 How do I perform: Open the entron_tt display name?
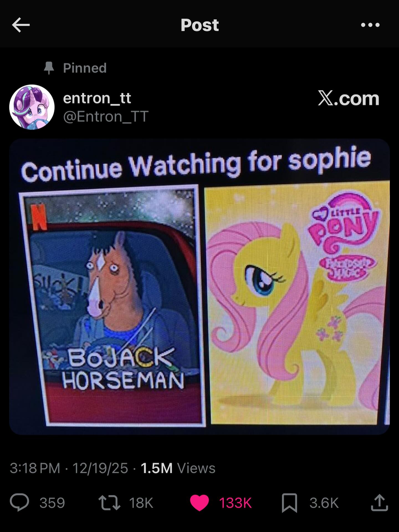pyautogui.click(x=97, y=98)
